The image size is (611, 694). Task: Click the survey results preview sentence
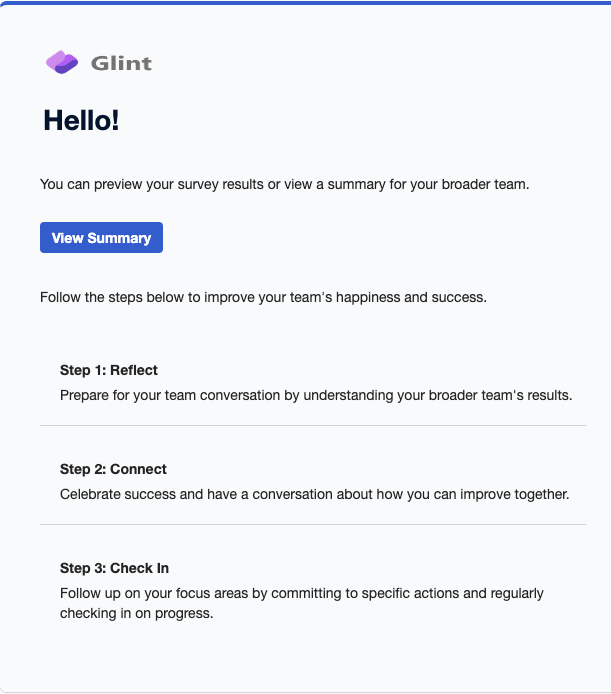[285, 184]
